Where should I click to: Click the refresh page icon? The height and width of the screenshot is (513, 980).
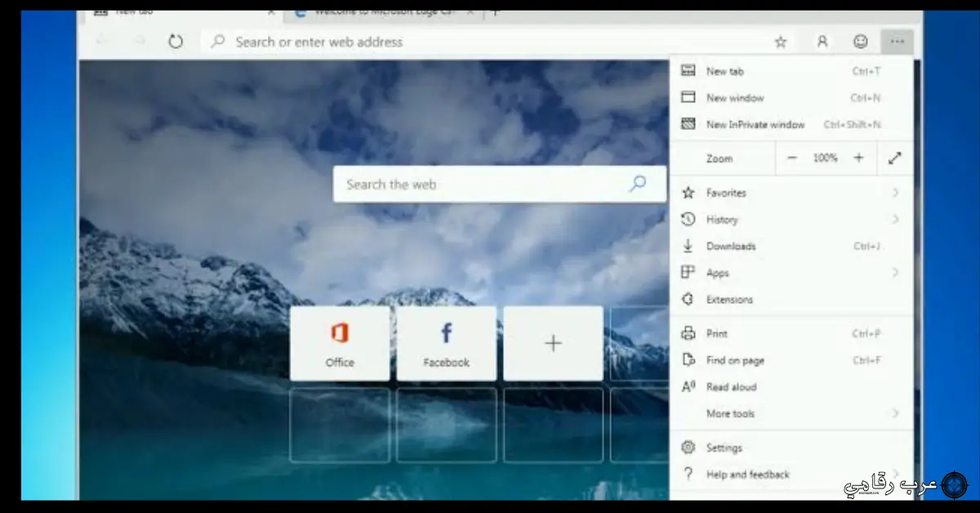pyautogui.click(x=176, y=41)
